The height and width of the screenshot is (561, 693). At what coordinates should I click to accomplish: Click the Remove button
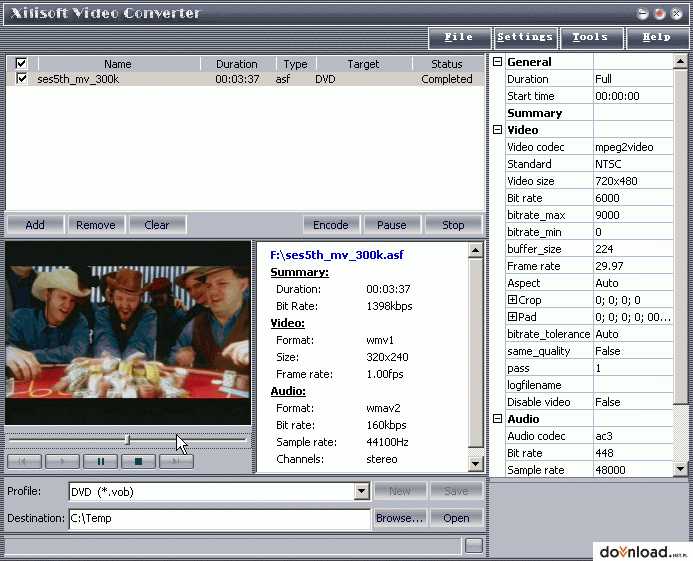click(96, 225)
